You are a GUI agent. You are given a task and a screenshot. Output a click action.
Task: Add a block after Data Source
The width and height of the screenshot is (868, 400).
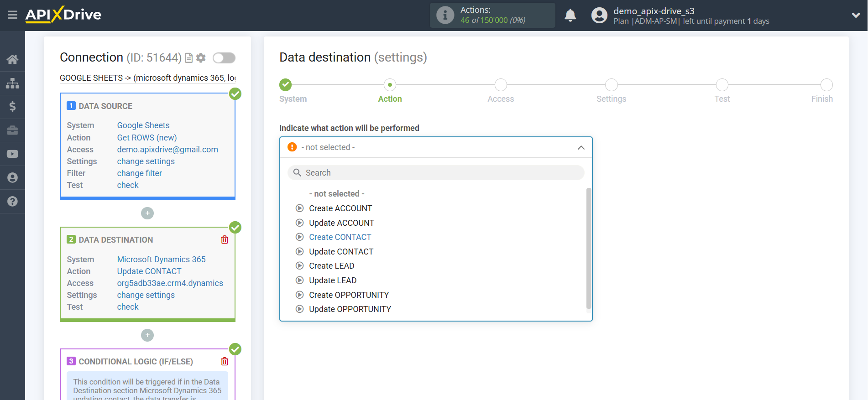(147, 213)
